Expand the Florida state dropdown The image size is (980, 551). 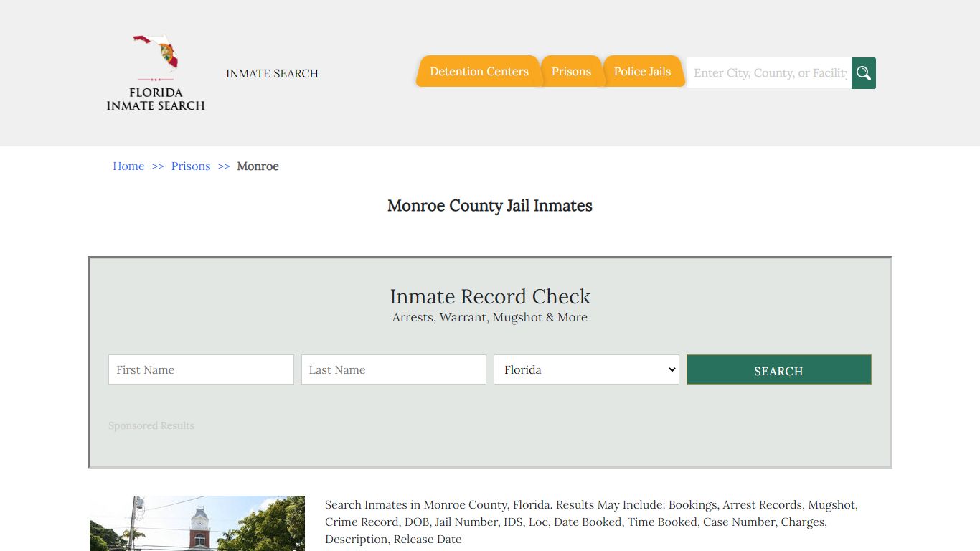[586, 369]
